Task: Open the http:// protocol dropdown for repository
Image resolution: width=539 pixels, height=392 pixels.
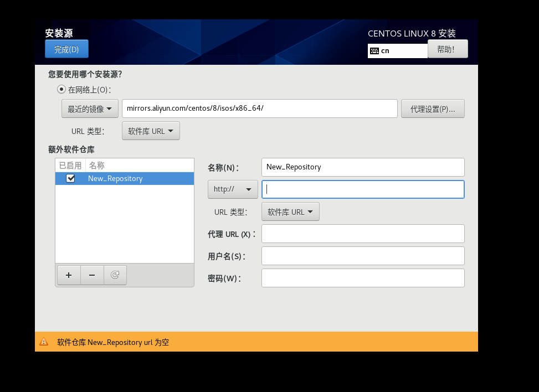Action: 233,189
